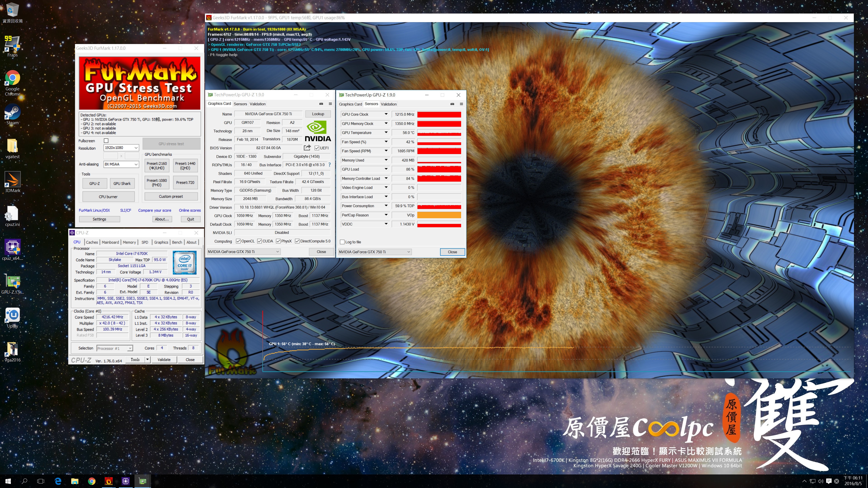
Task: Click FurMark CPU burner button
Action: [x=108, y=197]
